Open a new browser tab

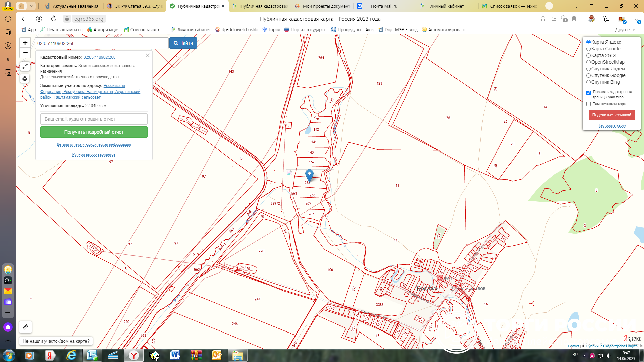point(549,6)
